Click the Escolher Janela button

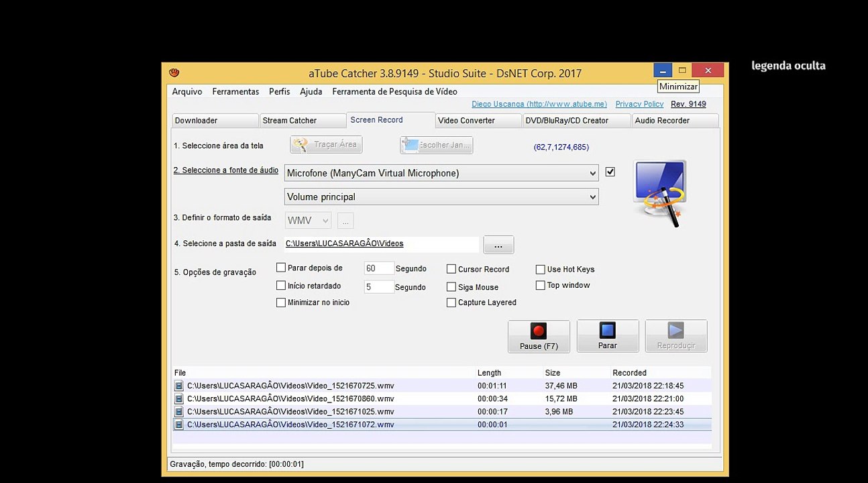click(x=437, y=145)
